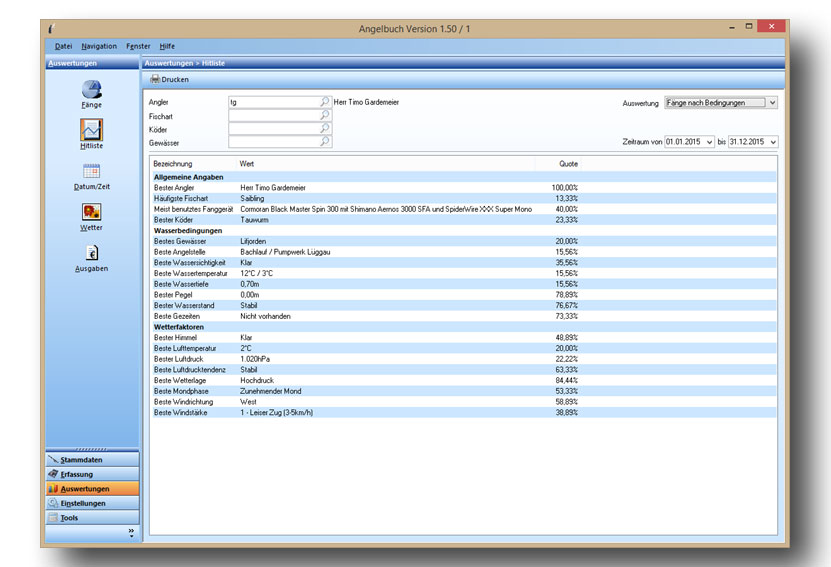Click the search icon in Gewässer field
Viewport: 831px width, 567px height.
[x=324, y=143]
